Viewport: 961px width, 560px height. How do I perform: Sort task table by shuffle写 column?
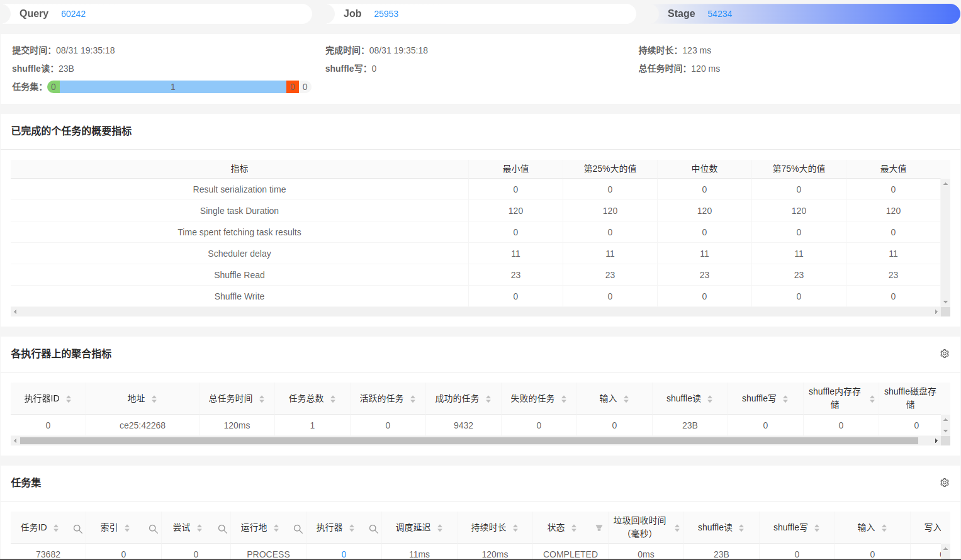pos(817,528)
